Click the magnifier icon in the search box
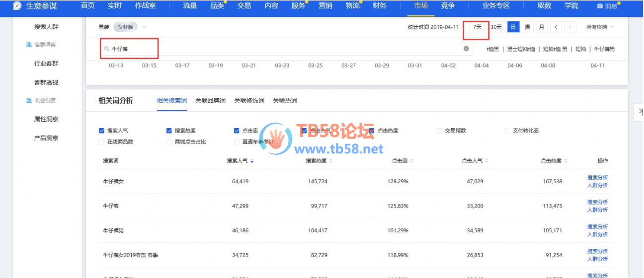Screen dimensions: 644x278 point(106,49)
